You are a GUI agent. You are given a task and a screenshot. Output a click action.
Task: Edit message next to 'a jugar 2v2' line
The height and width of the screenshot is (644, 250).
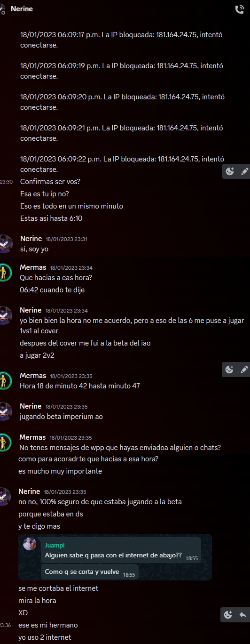click(244, 370)
